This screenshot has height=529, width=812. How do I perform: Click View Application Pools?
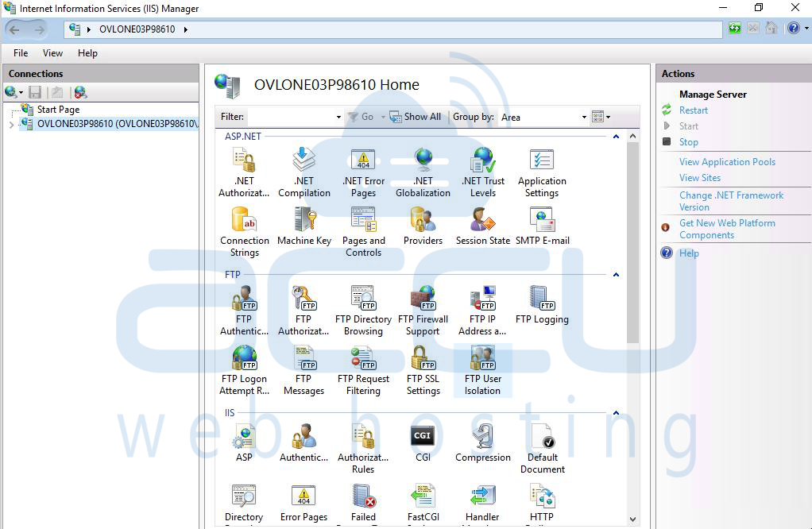pos(727,161)
